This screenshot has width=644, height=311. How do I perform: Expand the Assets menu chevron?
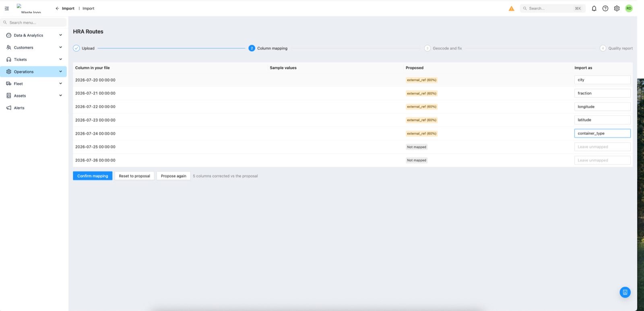point(61,96)
